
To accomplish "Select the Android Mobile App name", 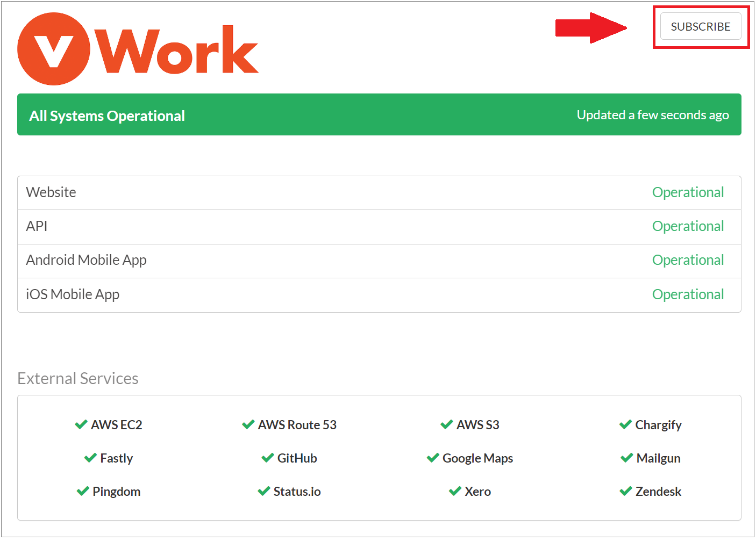I will (86, 260).
